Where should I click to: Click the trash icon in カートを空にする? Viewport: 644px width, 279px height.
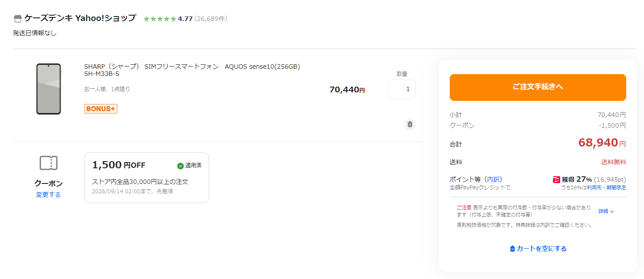(513, 249)
